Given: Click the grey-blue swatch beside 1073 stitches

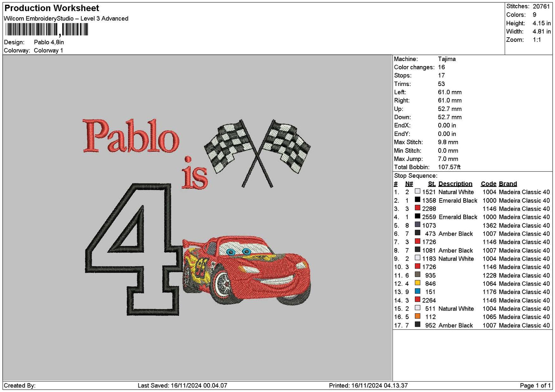Looking at the screenshot, I should 417,225.
